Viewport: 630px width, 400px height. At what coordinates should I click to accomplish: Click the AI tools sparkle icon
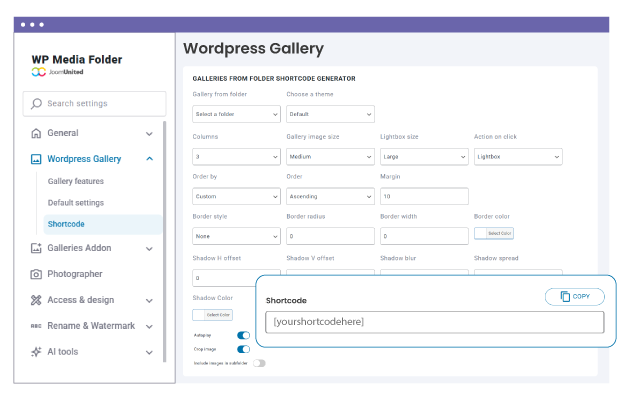pyautogui.click(x=36, y=352)
